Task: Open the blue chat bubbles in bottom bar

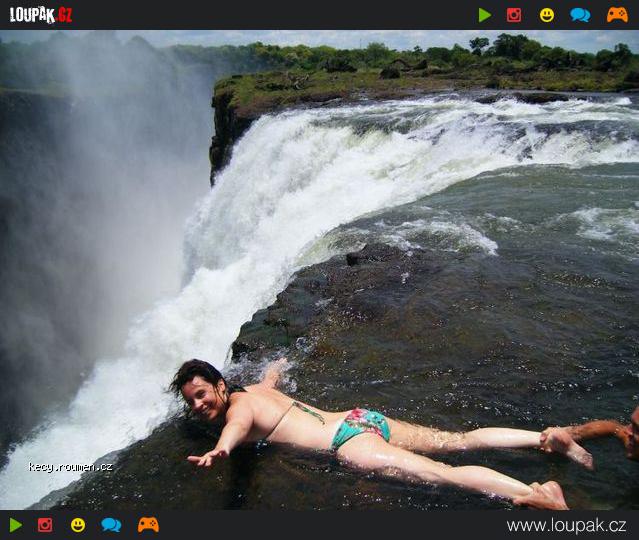Action: tap(111, 525)
